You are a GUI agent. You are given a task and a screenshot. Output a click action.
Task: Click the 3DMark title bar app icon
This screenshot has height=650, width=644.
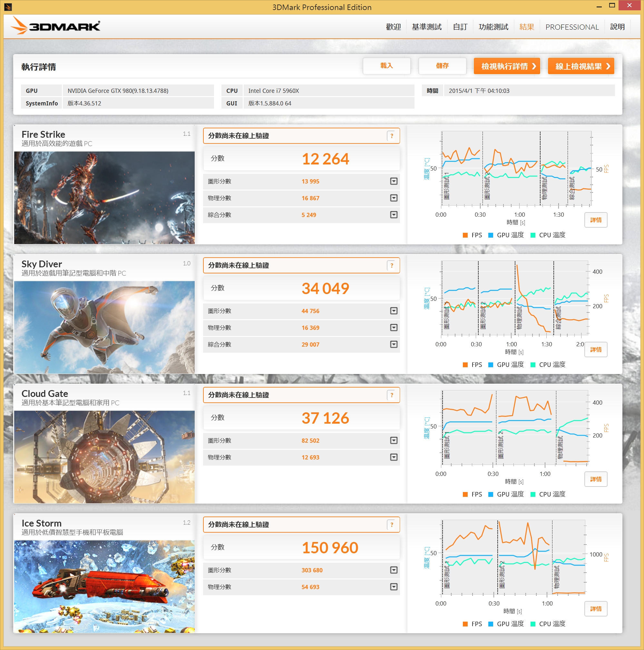(8, 7)
